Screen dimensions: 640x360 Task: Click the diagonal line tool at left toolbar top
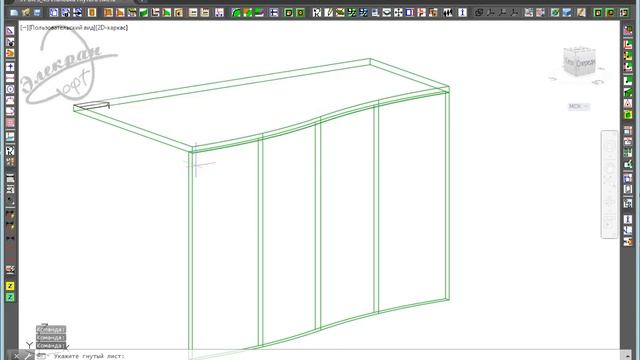(10, 31)
